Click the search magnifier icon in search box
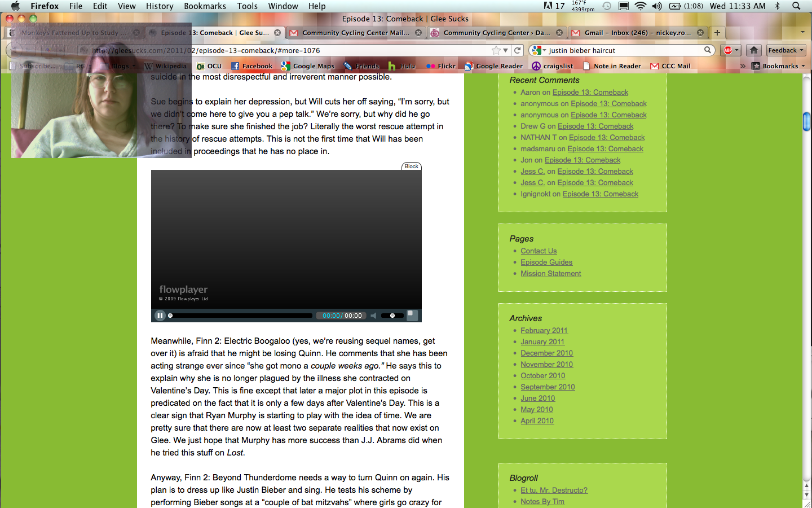This screenshot has width=812, height=508. click(707, 50)
